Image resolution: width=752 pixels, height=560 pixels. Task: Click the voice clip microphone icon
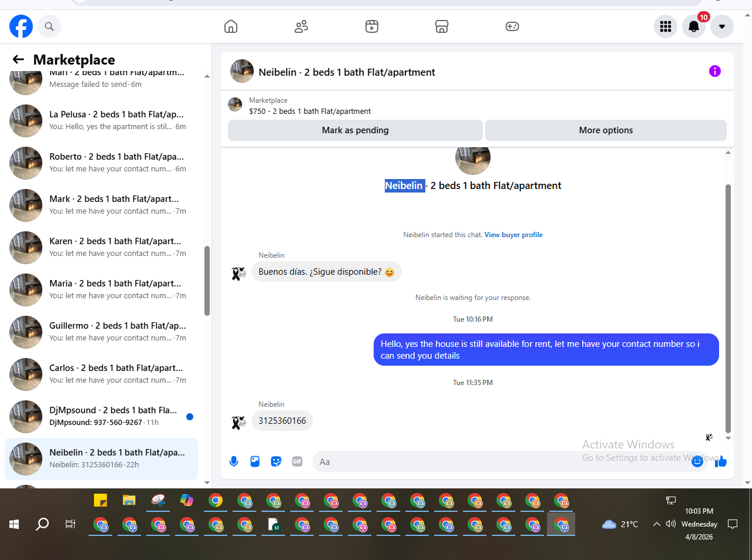click(x=234, y=461)
